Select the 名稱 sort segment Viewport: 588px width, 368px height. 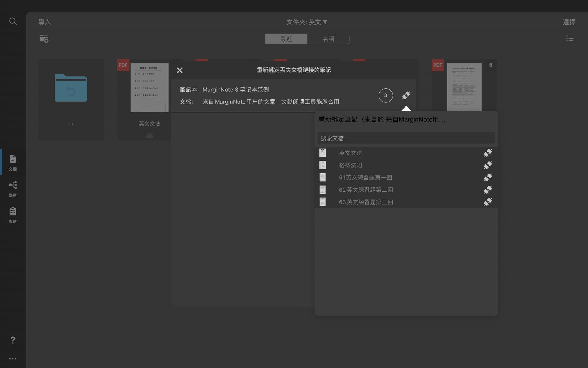328,39
